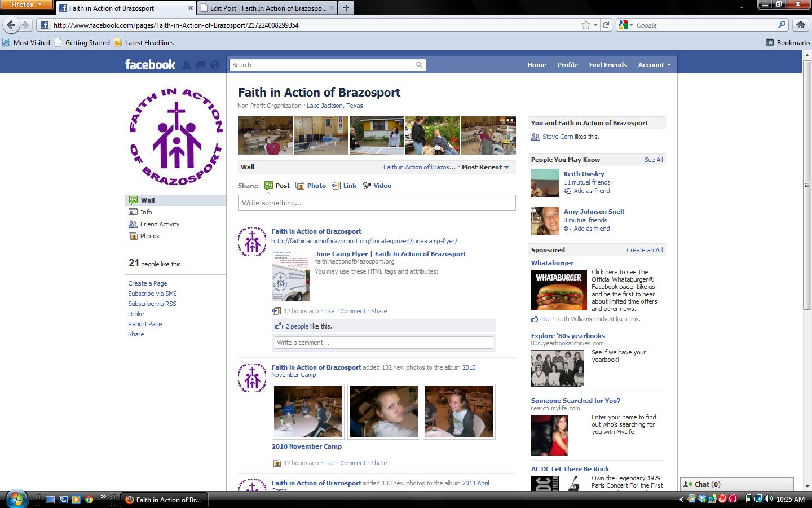Image resolution: width=812 pixels, height=508 pixels.
Task: Select the Video share option
Action: pos(377,186)
